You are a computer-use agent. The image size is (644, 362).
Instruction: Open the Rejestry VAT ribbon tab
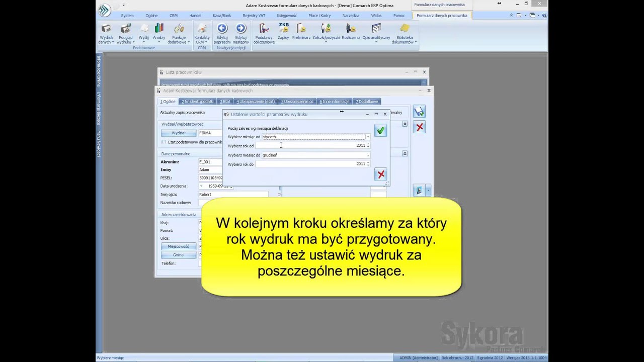coord(254,16)
